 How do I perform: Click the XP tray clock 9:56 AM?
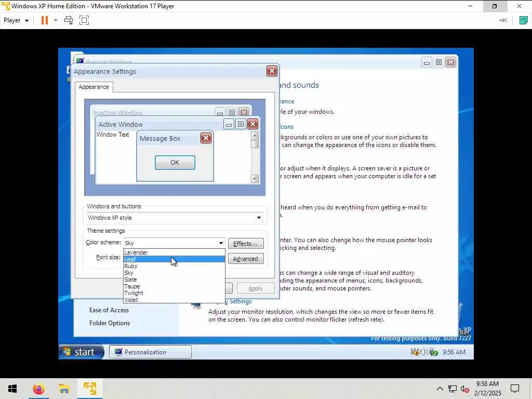pyautogui.click(x=454, y=352)
